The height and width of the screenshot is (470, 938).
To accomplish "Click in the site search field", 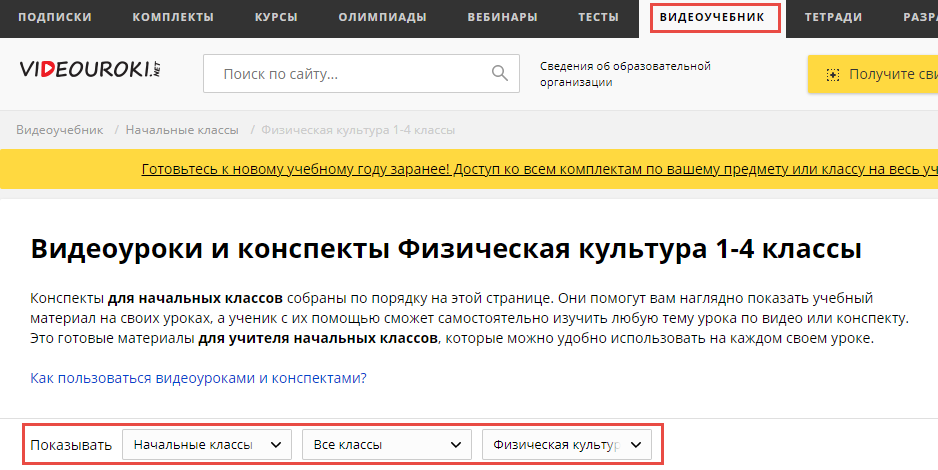I will point(361,74).
